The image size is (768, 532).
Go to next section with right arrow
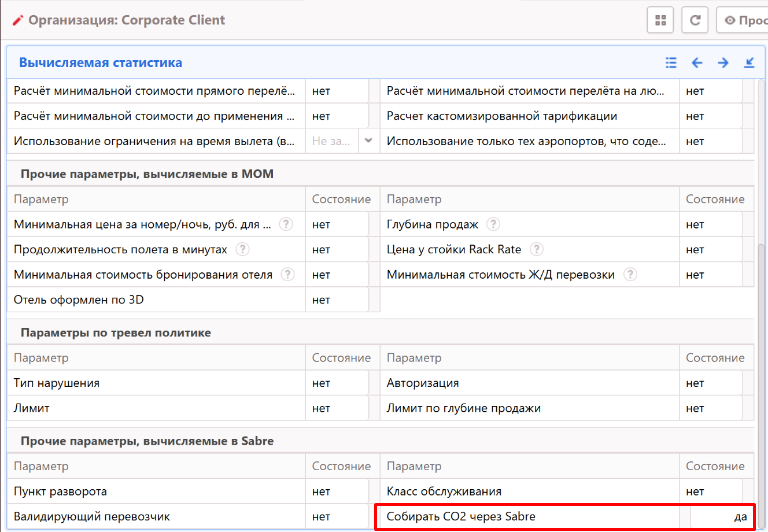click(x=723, y=62)
